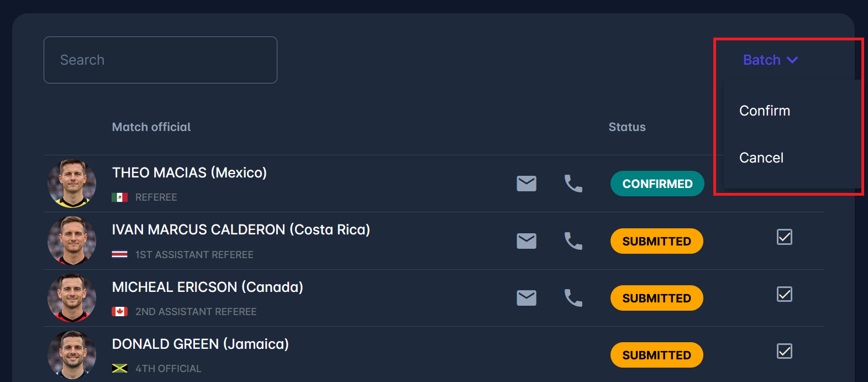
Task: Focus the Search input field
Action: point(160,60)
